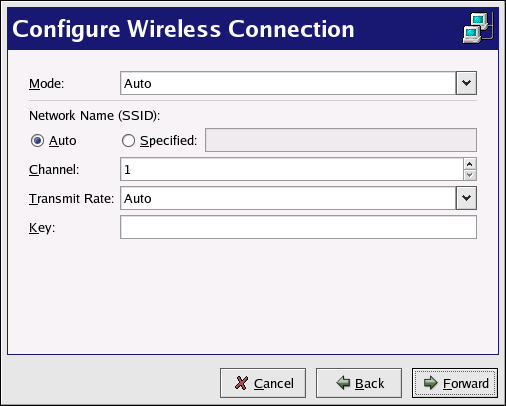Viewport: 506px width, 406px height.
Task: Click the green left arrow Back icon
Action: coord(343,383)
